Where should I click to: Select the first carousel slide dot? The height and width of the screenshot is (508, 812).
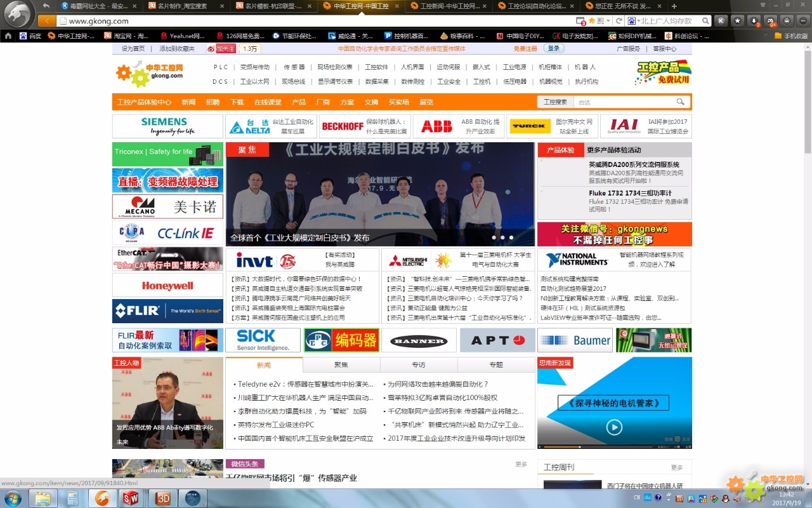tap(494, 237)
